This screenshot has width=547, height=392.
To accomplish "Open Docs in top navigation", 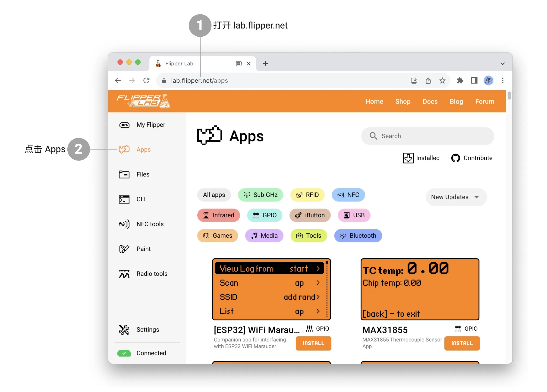I will 430,101.
